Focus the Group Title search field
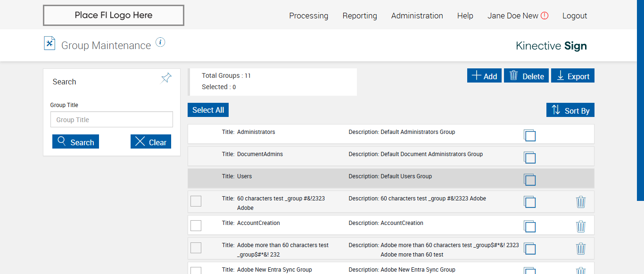Viewport: 644px width, 274px height. [112, 120]
